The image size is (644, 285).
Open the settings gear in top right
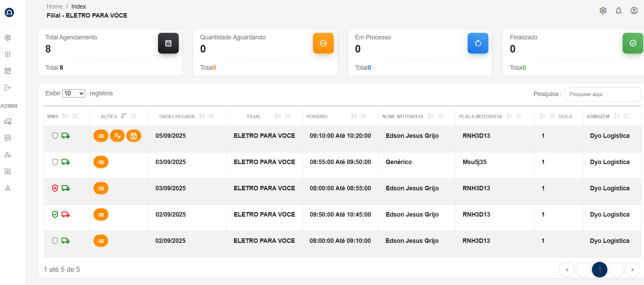tap(603, 11)
